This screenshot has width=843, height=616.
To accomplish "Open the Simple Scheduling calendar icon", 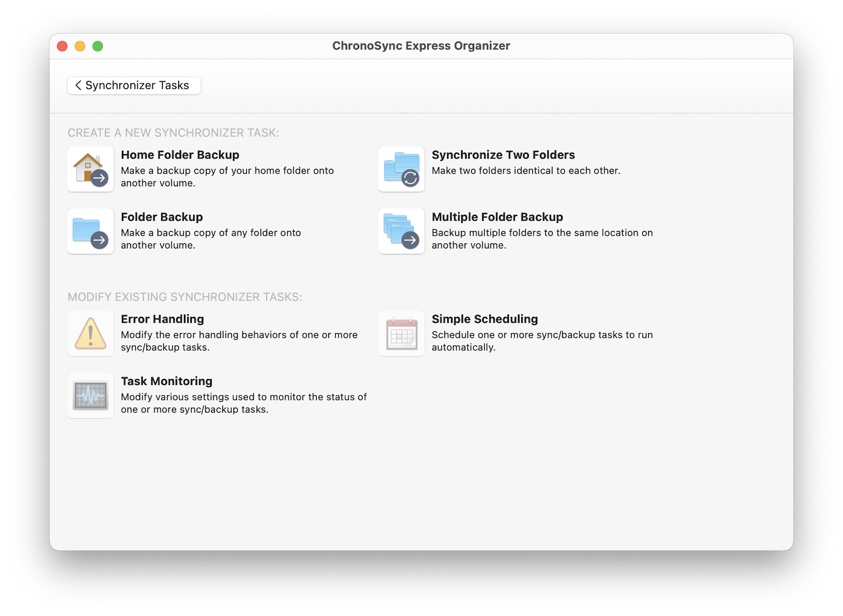I will 401,333.
